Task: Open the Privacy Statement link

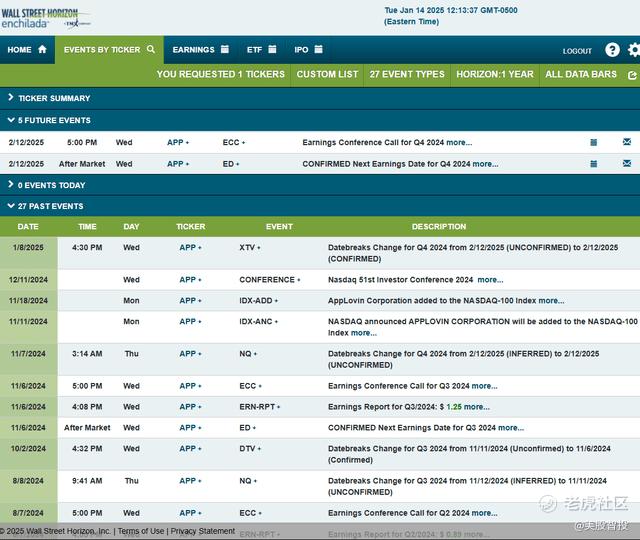Action: [202, 531]
